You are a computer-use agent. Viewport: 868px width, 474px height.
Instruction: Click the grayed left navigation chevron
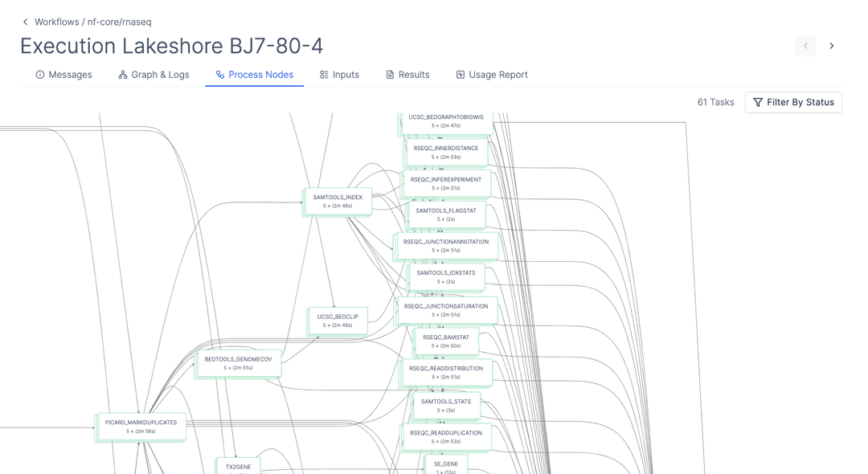point(805,46)
